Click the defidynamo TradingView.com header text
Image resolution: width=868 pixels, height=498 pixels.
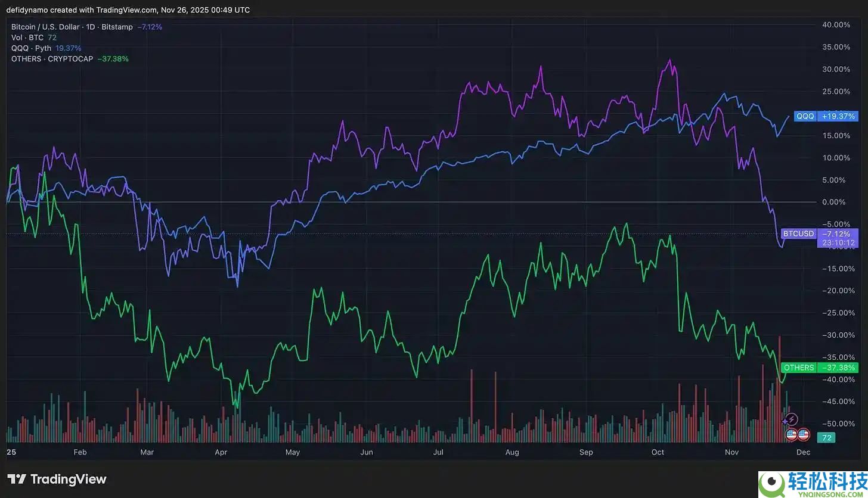(128, 10)
